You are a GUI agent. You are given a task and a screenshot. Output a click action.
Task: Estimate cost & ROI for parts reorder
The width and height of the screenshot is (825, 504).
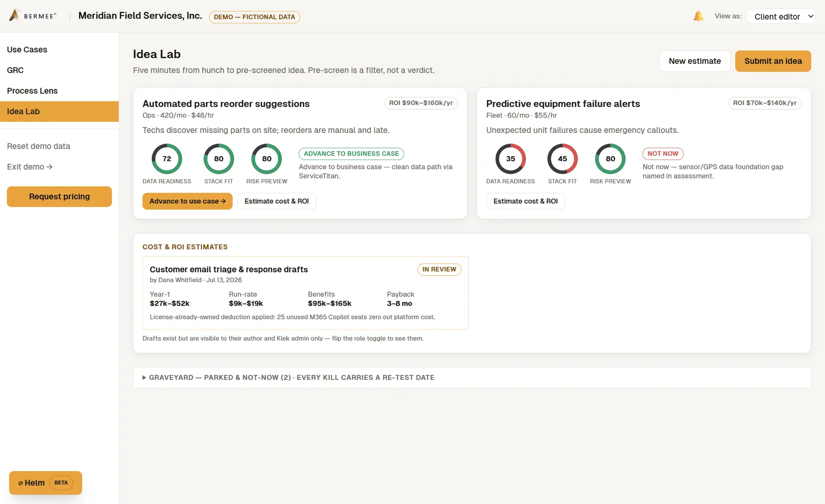click(276, 201)
